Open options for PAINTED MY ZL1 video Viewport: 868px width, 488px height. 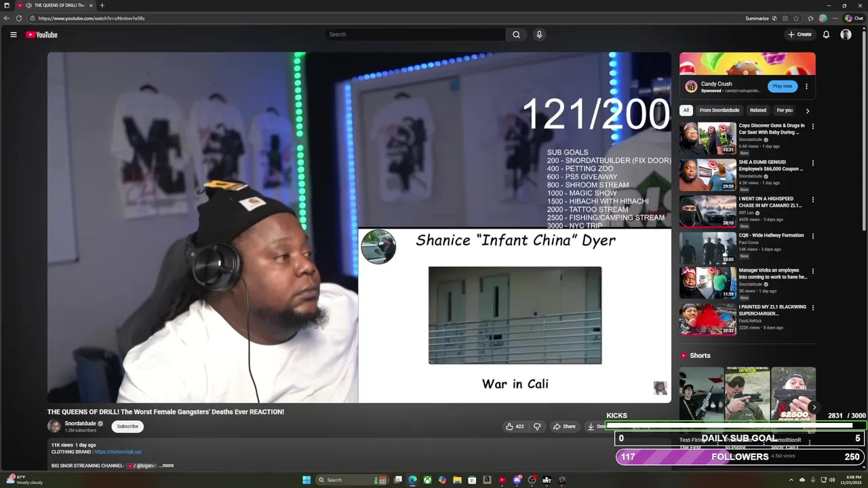(813, 308)
